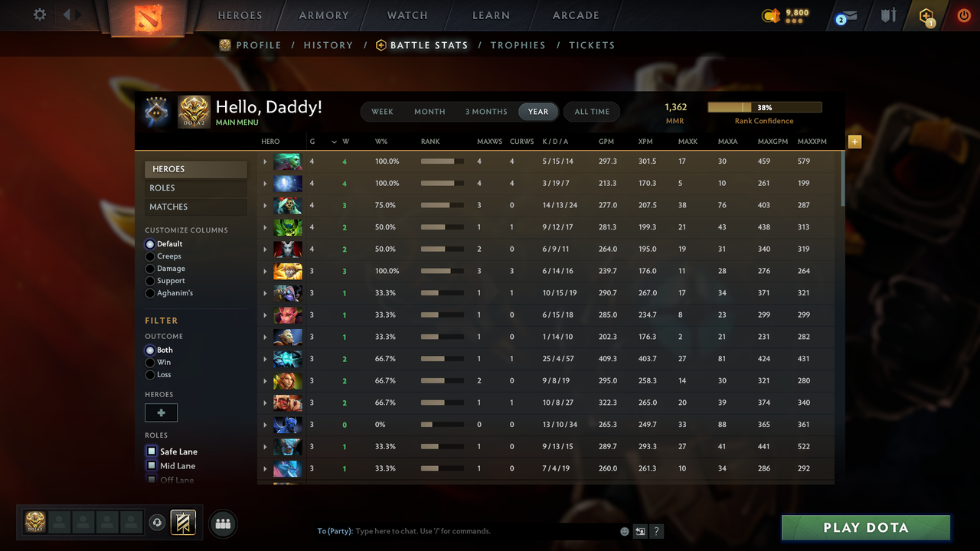Expand the first hero row arrow
The height and width of the screenshot is (551, 980).
click(x=265, y=161)
